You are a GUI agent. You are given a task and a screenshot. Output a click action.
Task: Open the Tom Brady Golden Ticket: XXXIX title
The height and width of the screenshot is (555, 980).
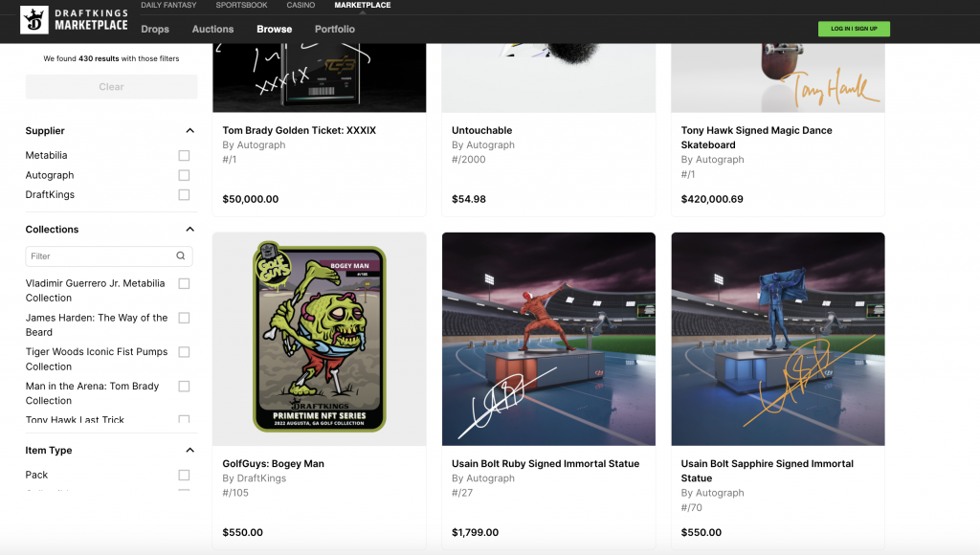pos(300,130)
